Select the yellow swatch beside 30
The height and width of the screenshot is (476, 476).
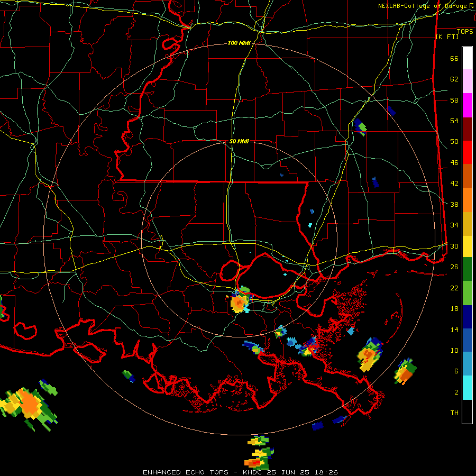click(x=467, y=246)
